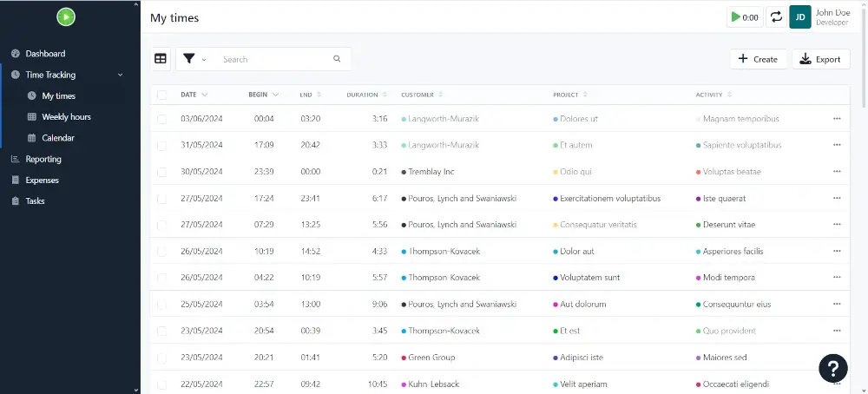Click the sidebar scroll-down arrow
The height and width of the screenshot is (394, 868).
click(x=136, y=391)
